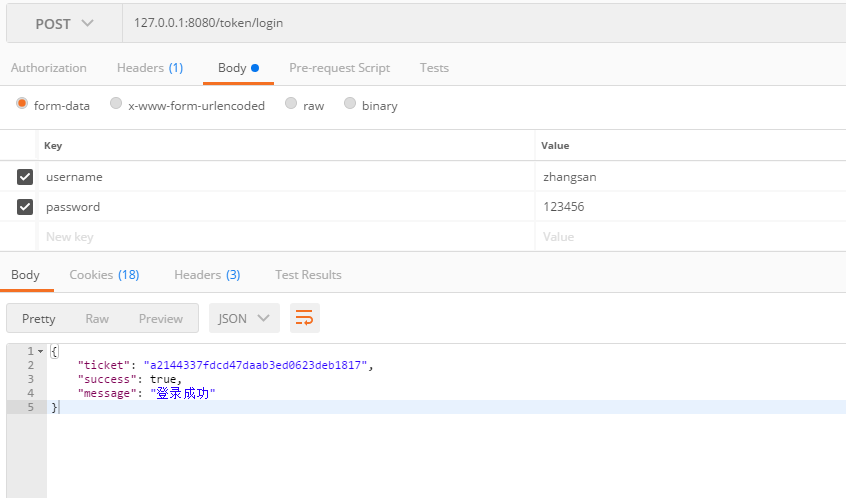Collapse the JSON object at line 1
Viewport: 846px width, 498px height.
[x=40, y=352]
